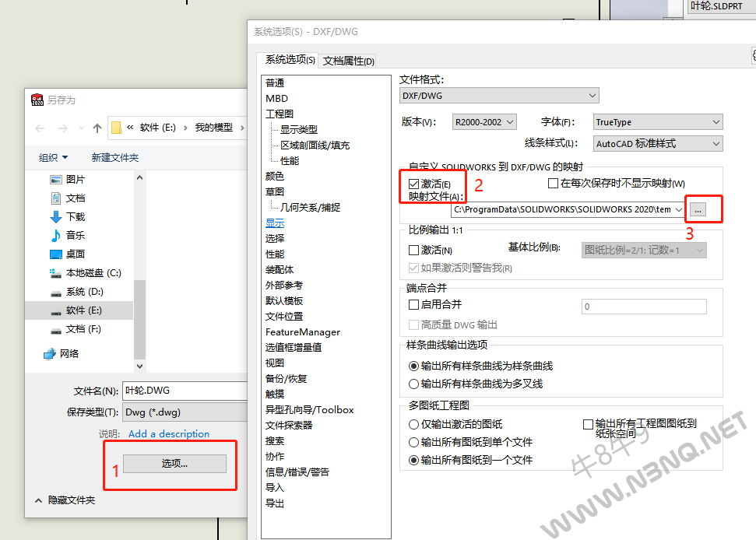Open 桌面 in the sidebar
756x540 pixels.
coord(68,254)
